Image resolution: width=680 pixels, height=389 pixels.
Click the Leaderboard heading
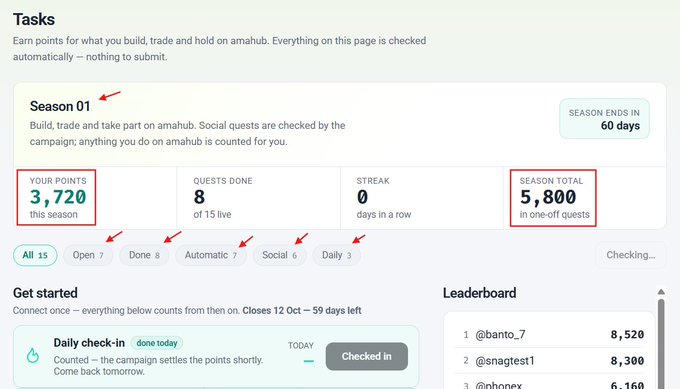pyautogui.click(x=479, y=293)
